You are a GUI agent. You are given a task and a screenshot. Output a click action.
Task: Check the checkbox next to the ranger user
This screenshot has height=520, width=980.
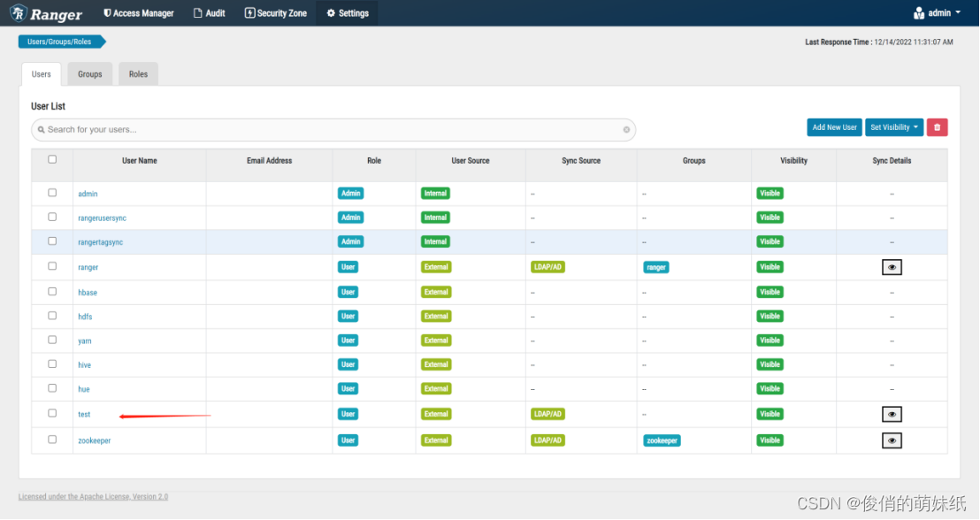[x=51, y=265]
